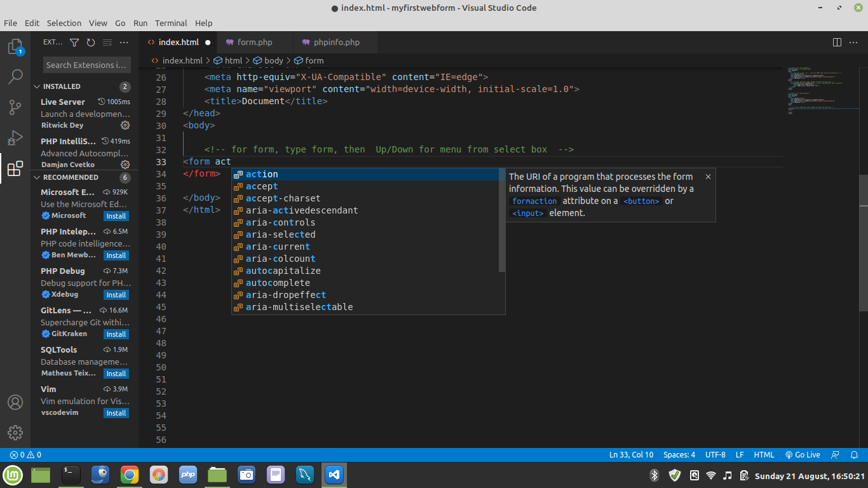Open the Explorer view in activity bar
Viewport: 868px width, 488px height.
(15, 47)
